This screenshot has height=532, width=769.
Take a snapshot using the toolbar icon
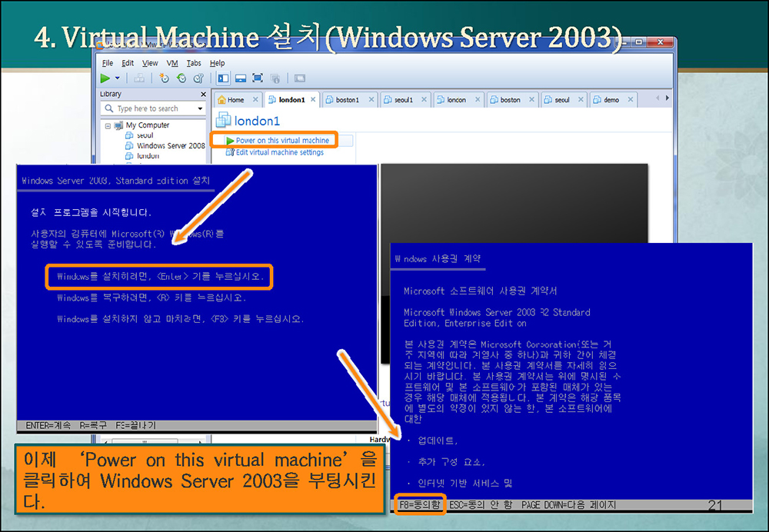point(164,78)
